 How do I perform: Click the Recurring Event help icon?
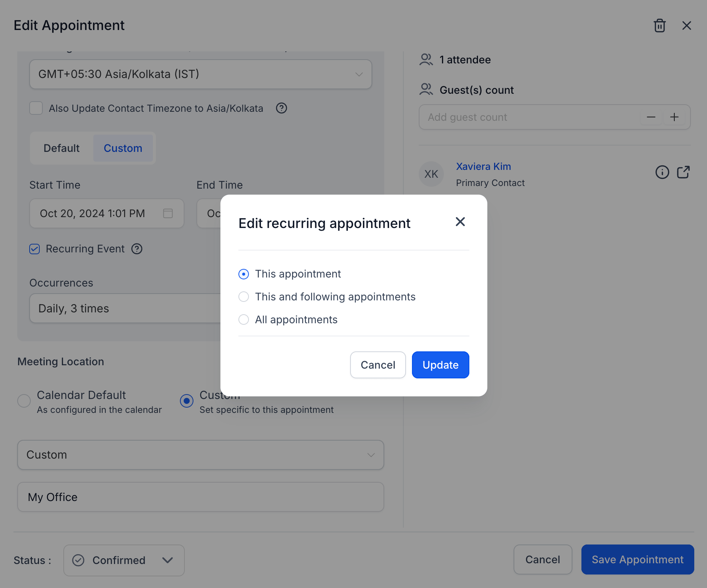click(x=137, y=249)
